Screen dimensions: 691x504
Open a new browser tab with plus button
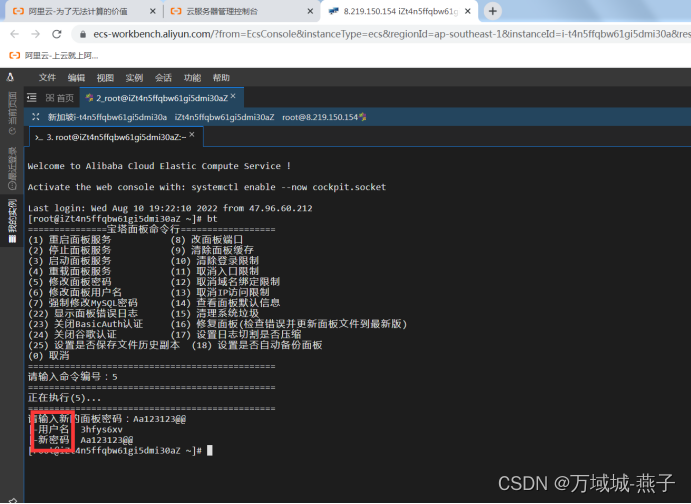[x=493, y=11]
